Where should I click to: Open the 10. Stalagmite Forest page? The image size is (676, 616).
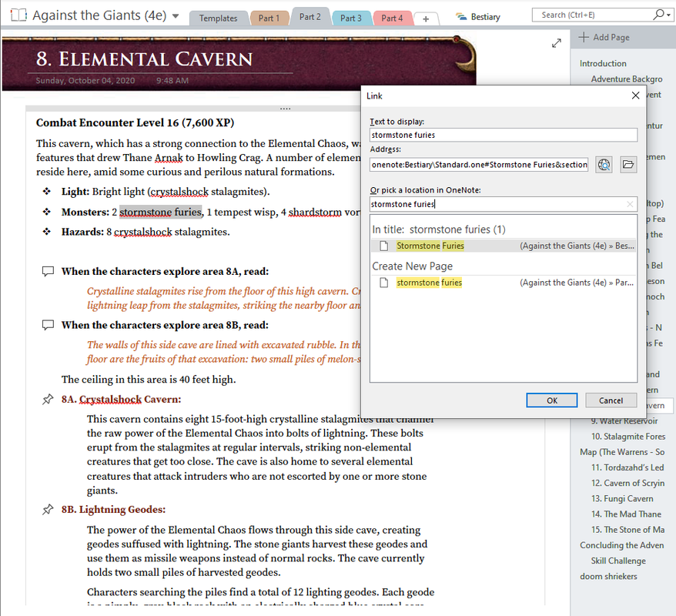628,437
